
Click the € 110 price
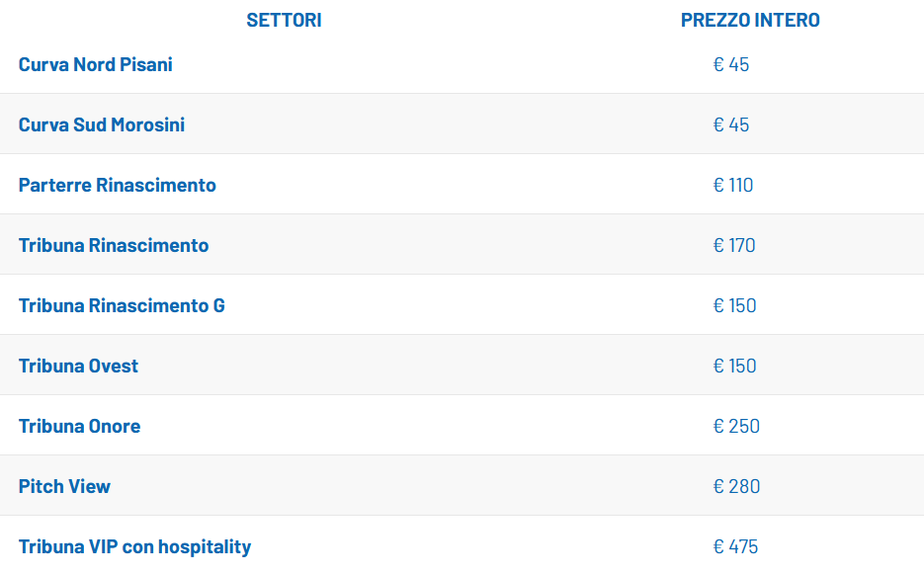coord(733,185)
